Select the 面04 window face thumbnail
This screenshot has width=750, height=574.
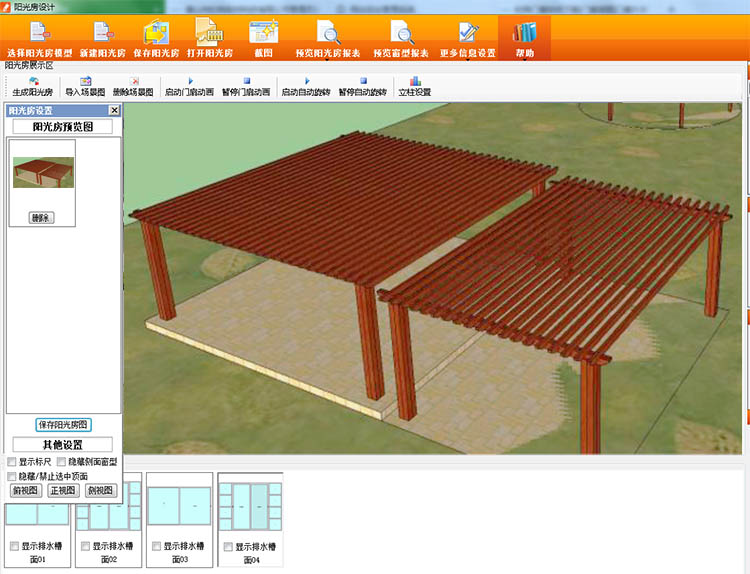(251, 506)
